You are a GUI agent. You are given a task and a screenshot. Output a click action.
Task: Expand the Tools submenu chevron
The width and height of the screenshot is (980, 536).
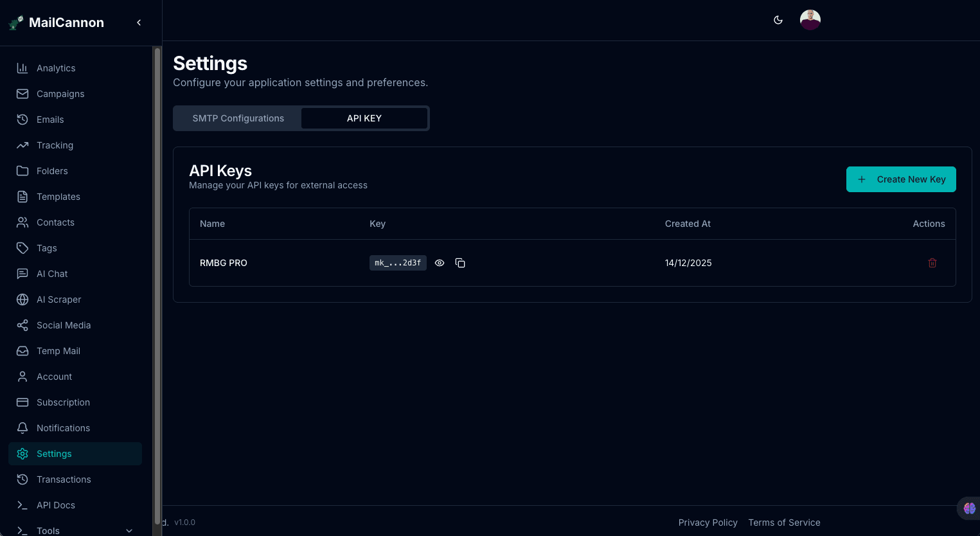pos(129,531)
